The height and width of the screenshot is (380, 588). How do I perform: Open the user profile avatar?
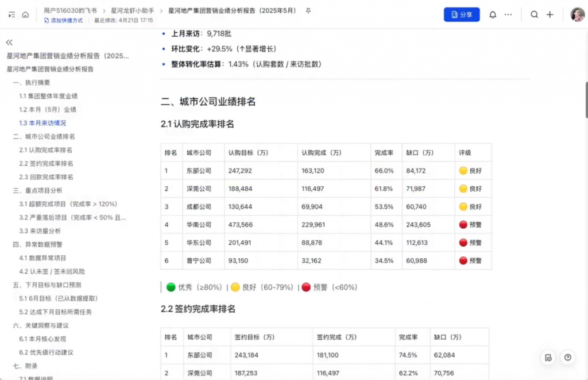click(x=578, y=14)
